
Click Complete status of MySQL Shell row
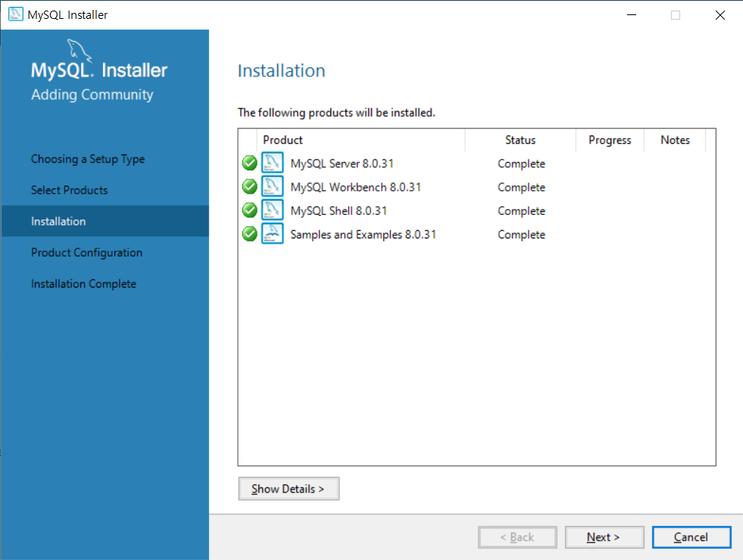click(x=521, y=211)
